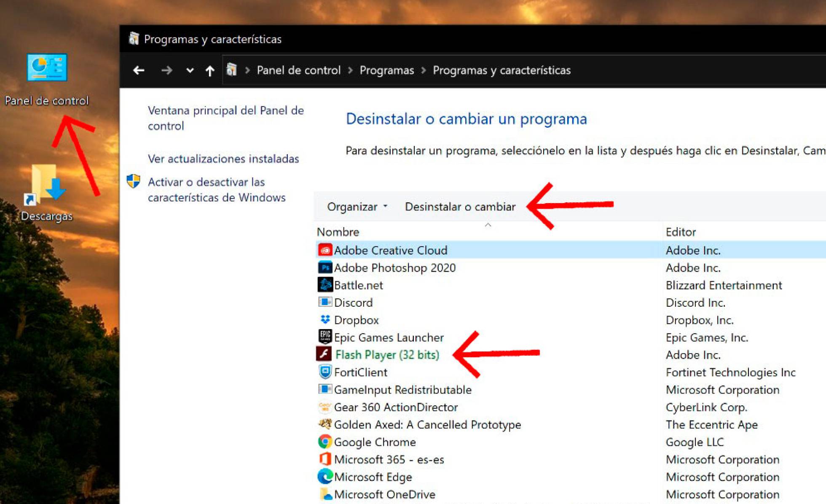Open Ver actualizaciones instaladas link
Viewport: 826px width, 504px height.
pos(223,158)
